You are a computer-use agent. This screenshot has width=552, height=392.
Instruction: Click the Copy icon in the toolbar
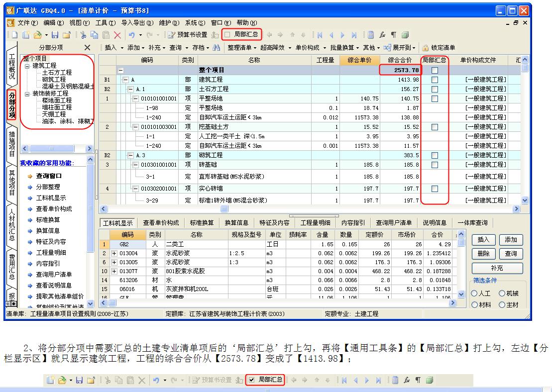coord(95,35)
